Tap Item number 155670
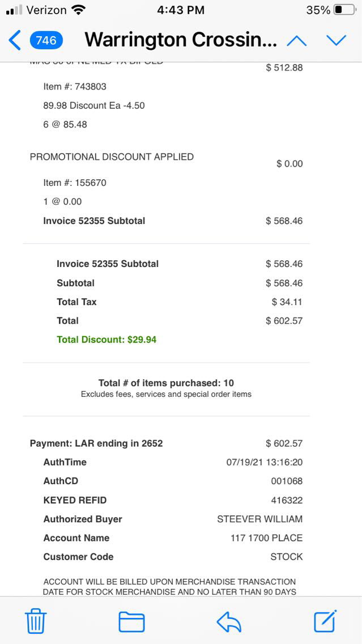362x644 pixels. click(75, 183)
